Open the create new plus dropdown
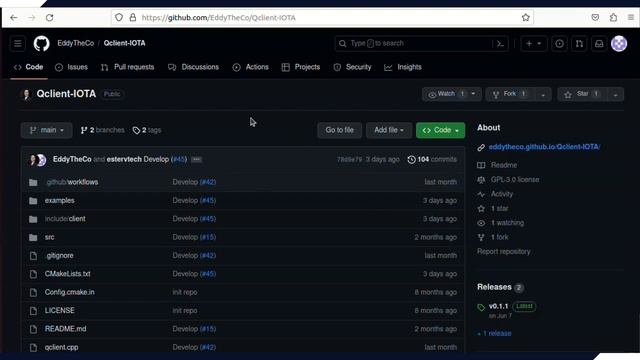This screenshot has height=360, width=640. [533, 44]
